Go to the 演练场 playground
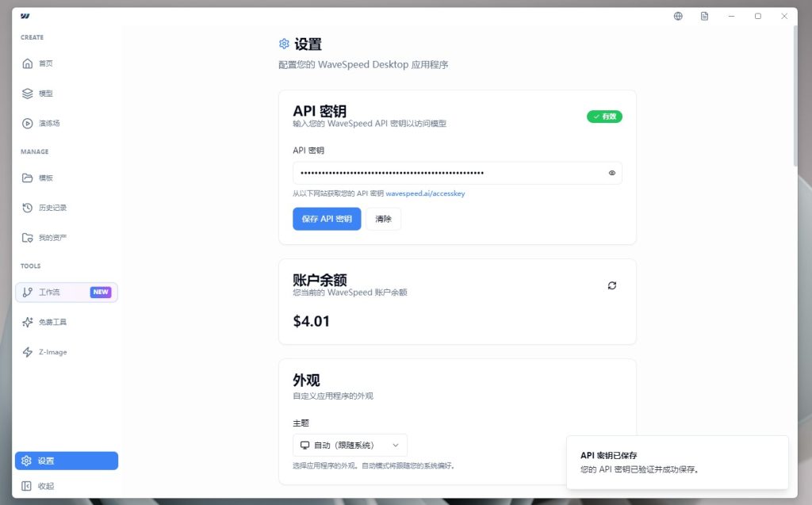This screenshot has width=812, height=505. coord(67,123)
